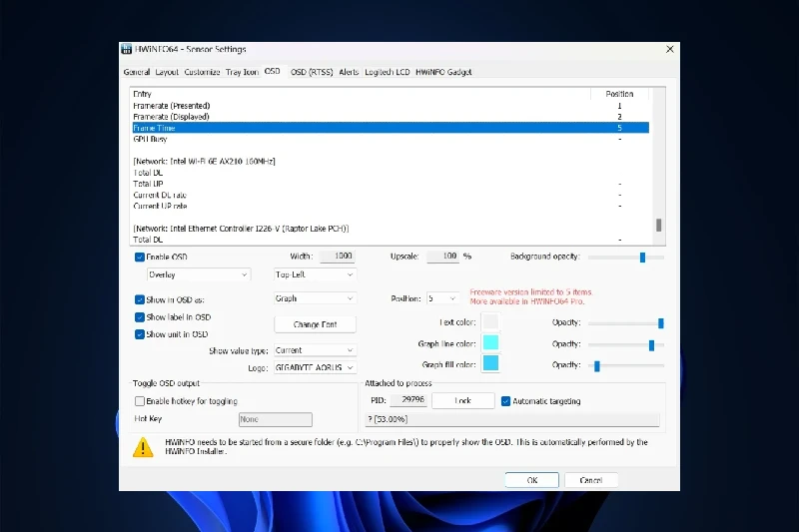Open the GIGABYTE AORUS logo dropdown
This screenshot has height=532, width=799.
(x=315, y=367)
